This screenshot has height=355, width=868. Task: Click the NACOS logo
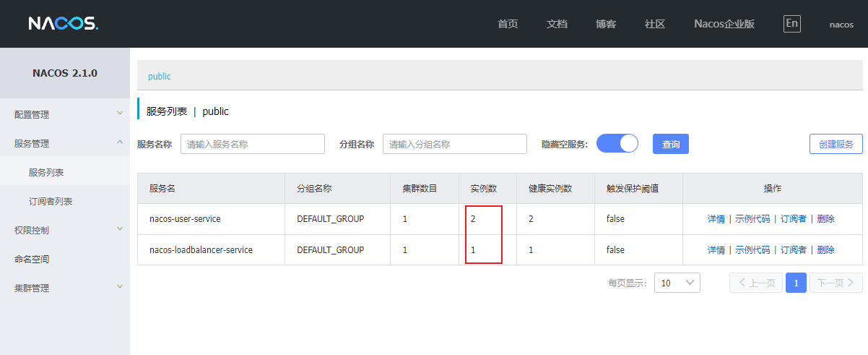click(x=64, y=24)
